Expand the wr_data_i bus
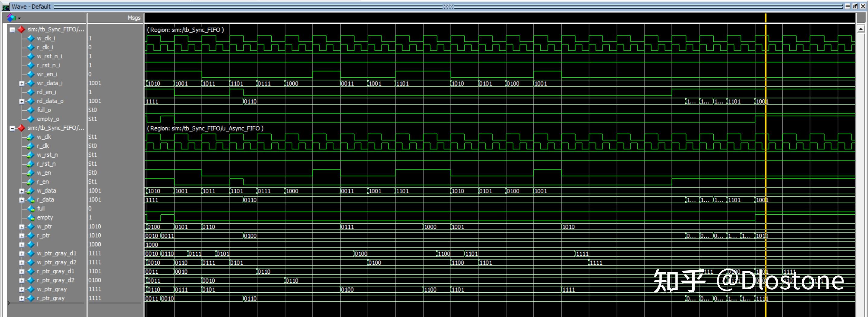Image resolution: width=868 pixels, height=317 pixels. point(22,83)
